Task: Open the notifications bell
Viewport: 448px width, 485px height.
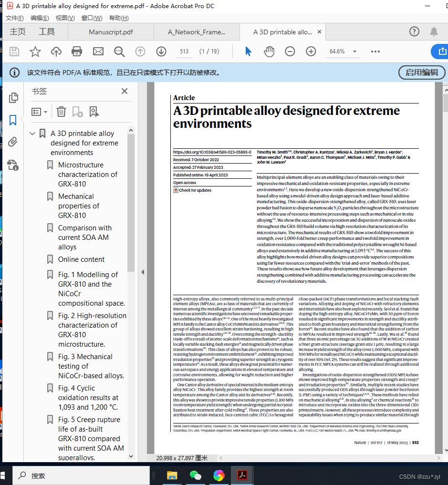Action: click(x=434, y=31)
